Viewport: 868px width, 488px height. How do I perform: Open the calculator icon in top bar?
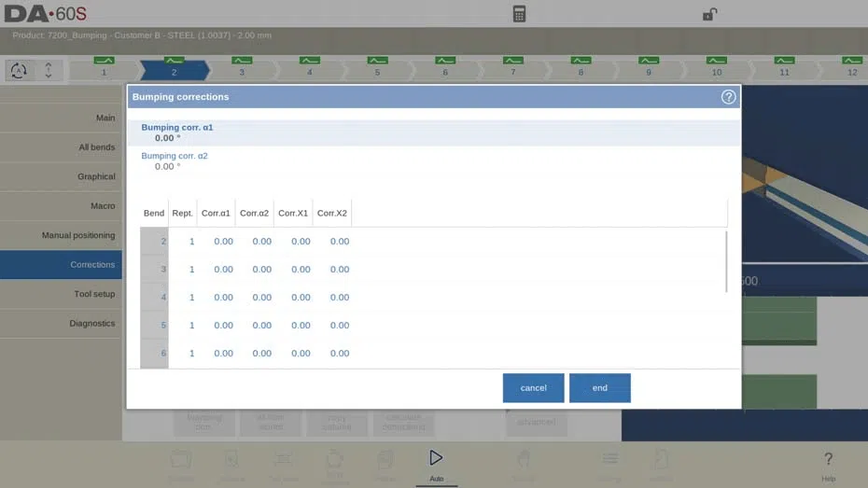(x=519, y=14)
